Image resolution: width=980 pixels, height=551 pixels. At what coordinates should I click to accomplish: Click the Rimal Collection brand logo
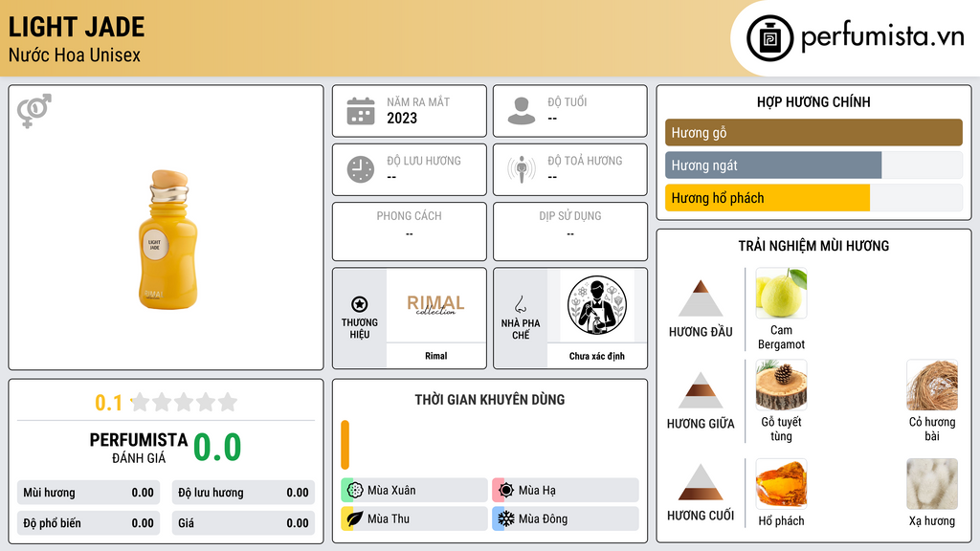click(x=435, y=304)
